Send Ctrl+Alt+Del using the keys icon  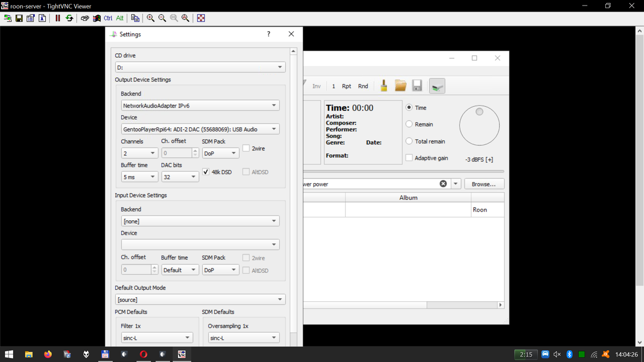(x=85, y=18)
